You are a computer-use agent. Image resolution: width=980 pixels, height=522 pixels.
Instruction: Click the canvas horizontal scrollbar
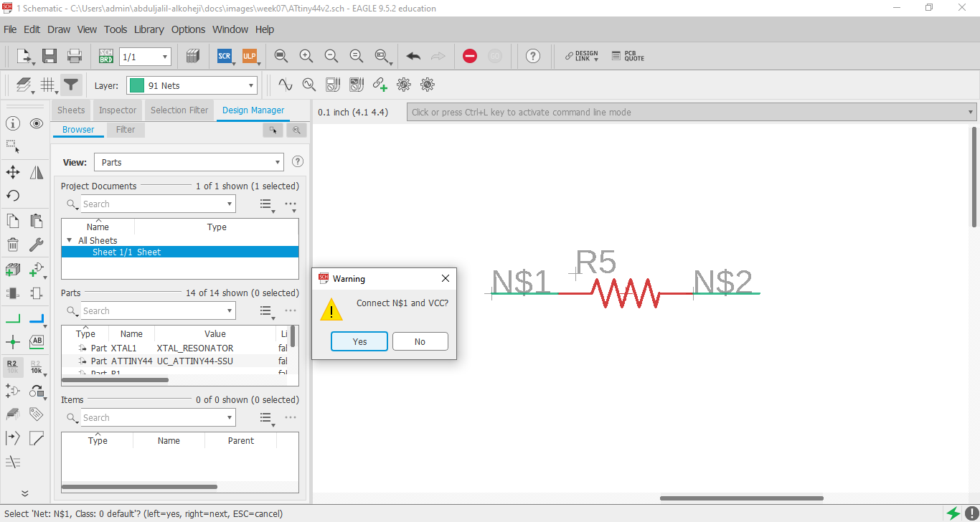click(742, 498)
